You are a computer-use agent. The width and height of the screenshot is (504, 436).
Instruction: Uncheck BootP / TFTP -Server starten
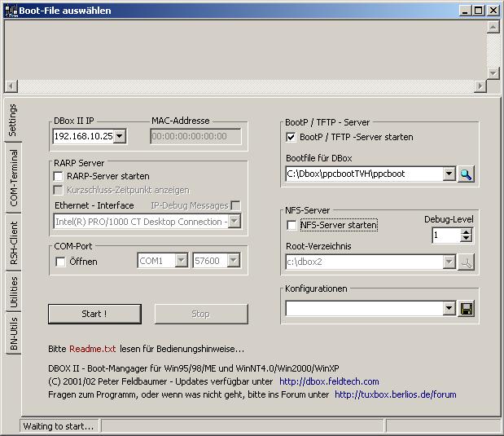click(x=291, y=138)
